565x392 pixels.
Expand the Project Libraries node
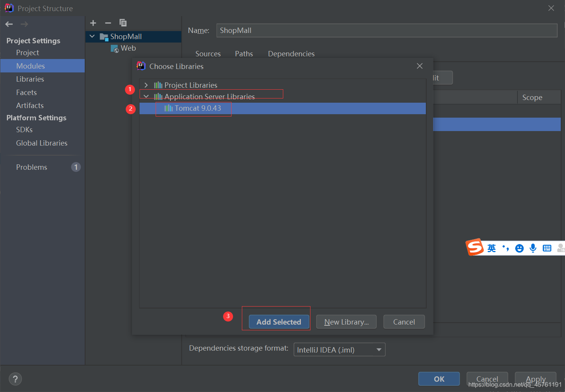click(x=146, y=85)
